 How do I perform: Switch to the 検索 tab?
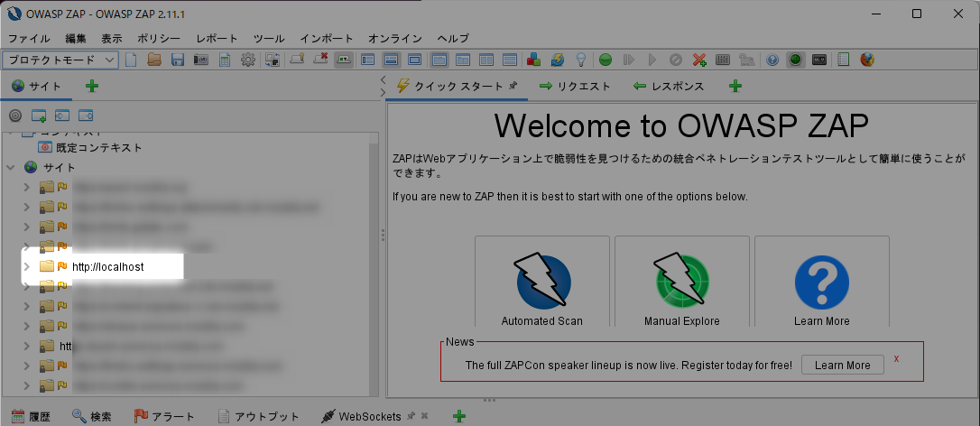click(92, 416)
